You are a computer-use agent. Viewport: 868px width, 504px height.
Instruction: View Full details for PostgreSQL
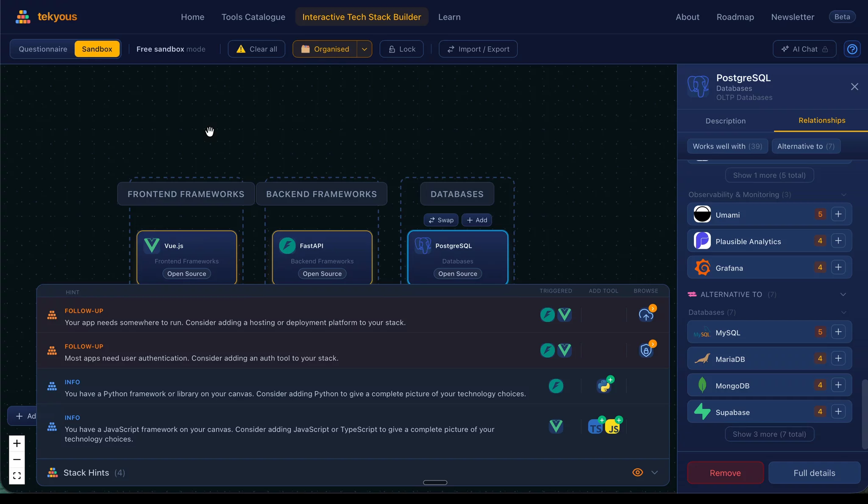tap(814, 473)
